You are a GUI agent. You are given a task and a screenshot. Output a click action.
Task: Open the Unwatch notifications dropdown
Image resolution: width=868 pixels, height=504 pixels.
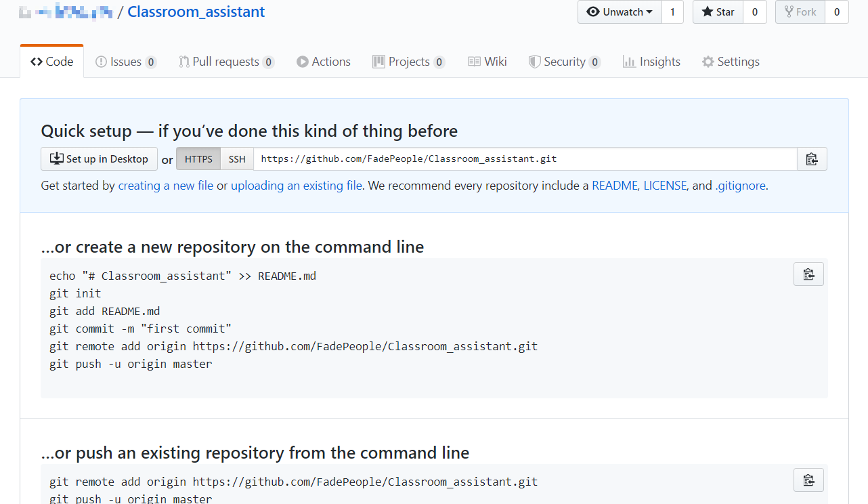[620, 12]
